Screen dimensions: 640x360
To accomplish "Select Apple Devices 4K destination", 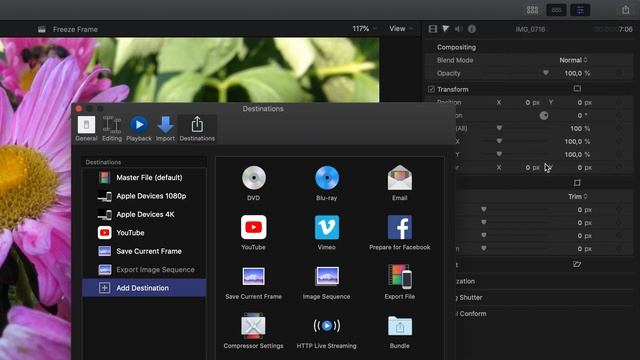I will (x=144, y=214).
